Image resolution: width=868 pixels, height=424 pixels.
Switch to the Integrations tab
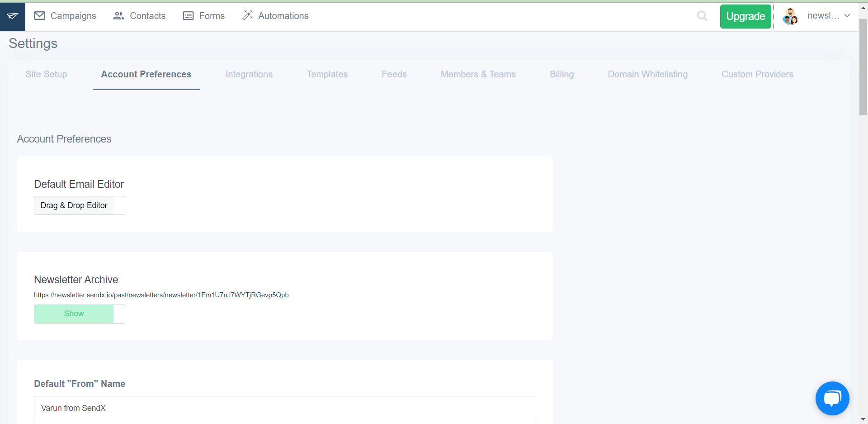249,74
